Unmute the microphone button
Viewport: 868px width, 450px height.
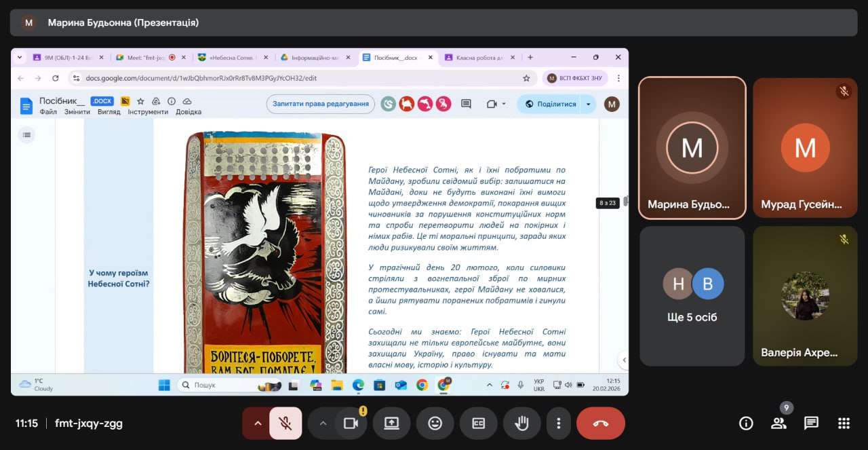(285, 424)
